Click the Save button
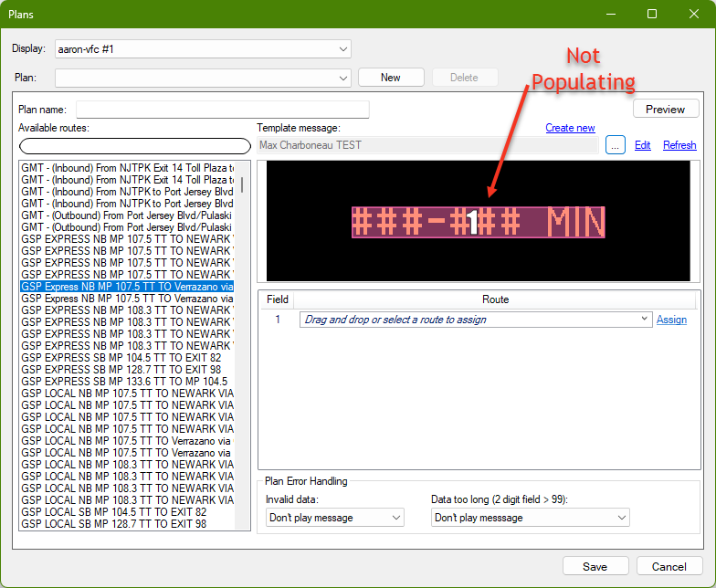 pos(595,566)
